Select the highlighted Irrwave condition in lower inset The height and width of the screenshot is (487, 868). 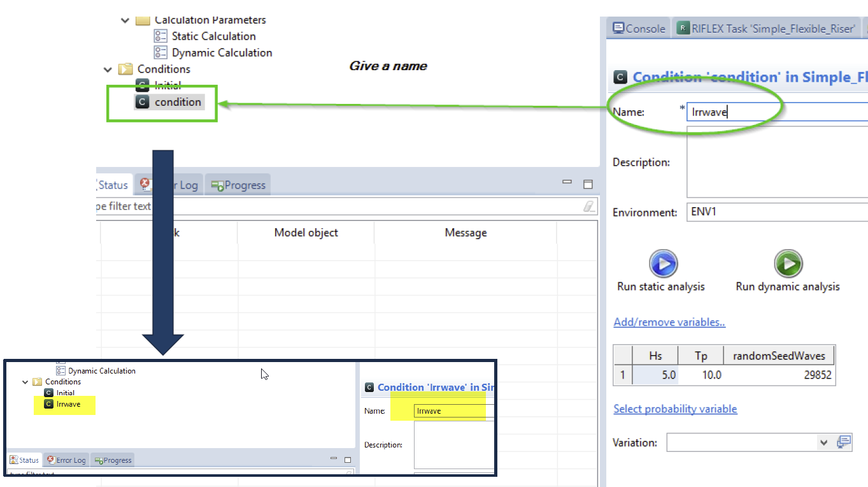pos(68,404)
